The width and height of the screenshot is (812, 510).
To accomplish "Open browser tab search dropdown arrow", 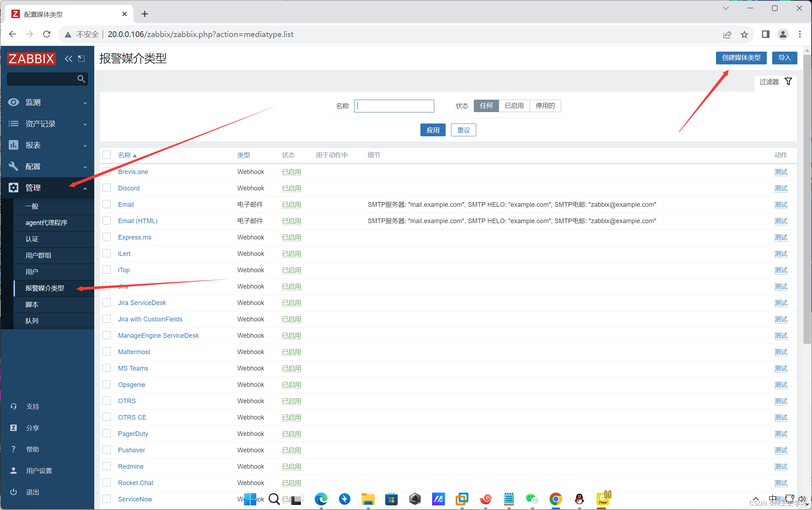I will pos(726,8).
